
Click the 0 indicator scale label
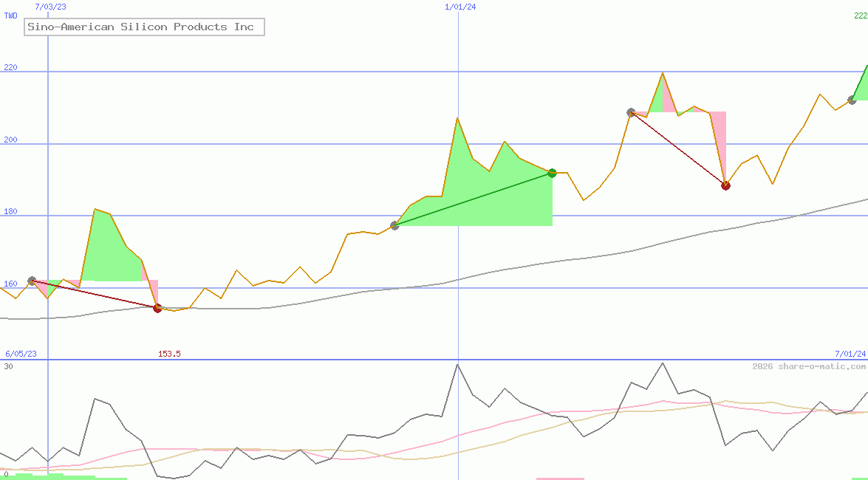(x=6, y=475)
